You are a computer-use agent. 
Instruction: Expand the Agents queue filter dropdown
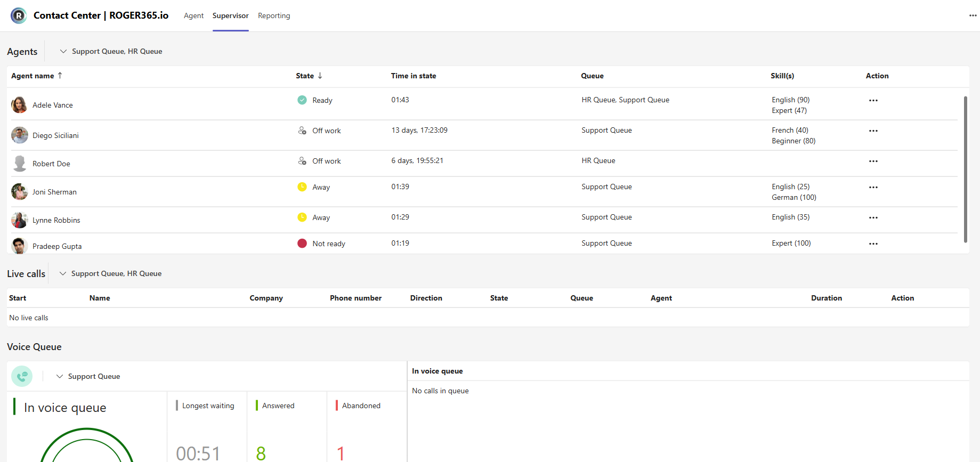(111, 51)
